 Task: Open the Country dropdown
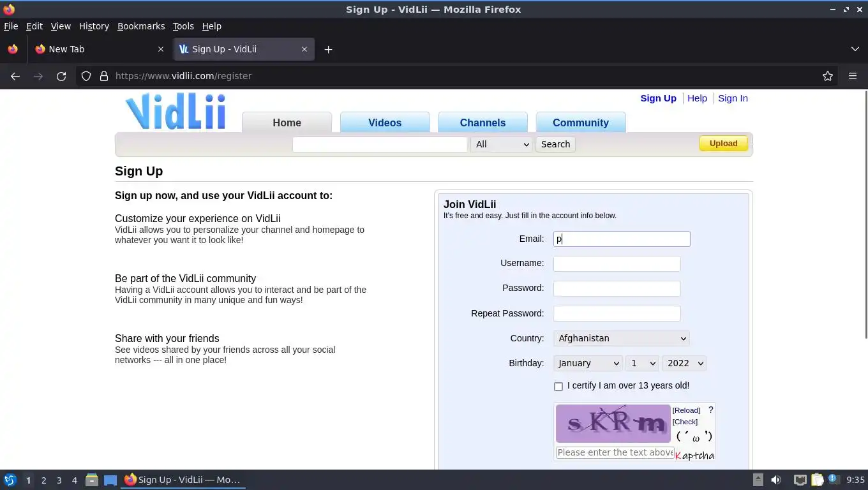point(622,338)
